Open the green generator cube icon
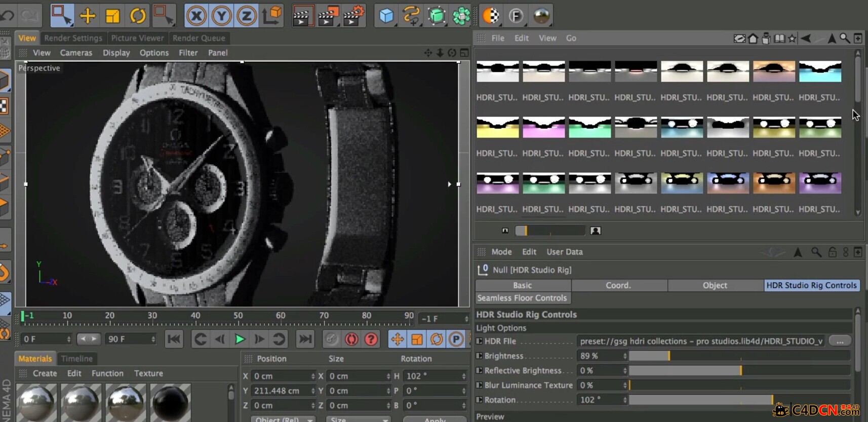The width and height of the screenshot is (868, 422). pyautogui.click(x=437, y=16)
